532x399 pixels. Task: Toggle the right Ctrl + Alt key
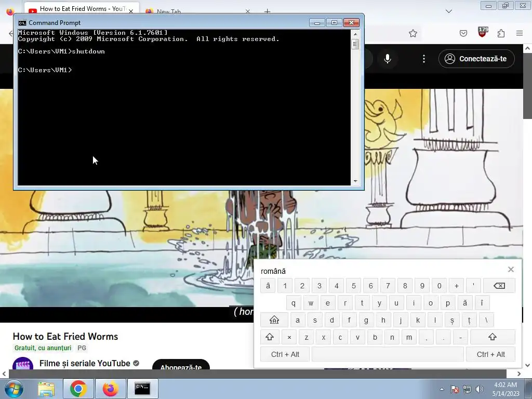coord(490,354)
